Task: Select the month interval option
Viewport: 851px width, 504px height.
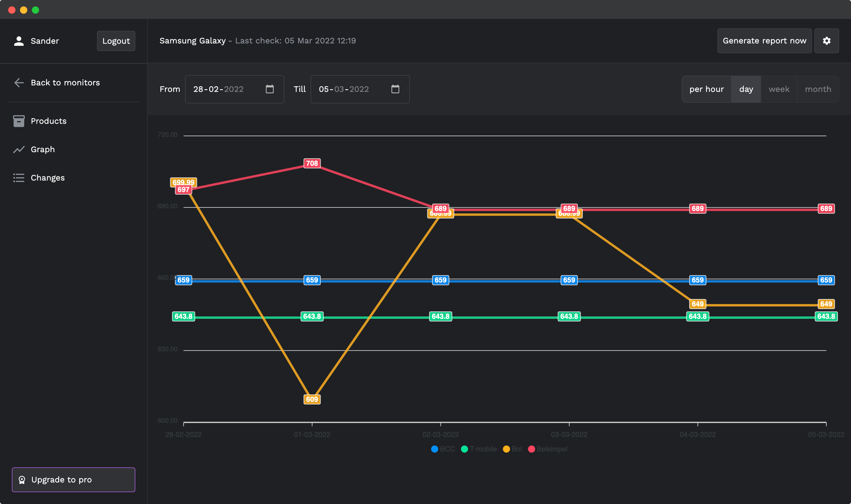Action: (x=818, y=89)
